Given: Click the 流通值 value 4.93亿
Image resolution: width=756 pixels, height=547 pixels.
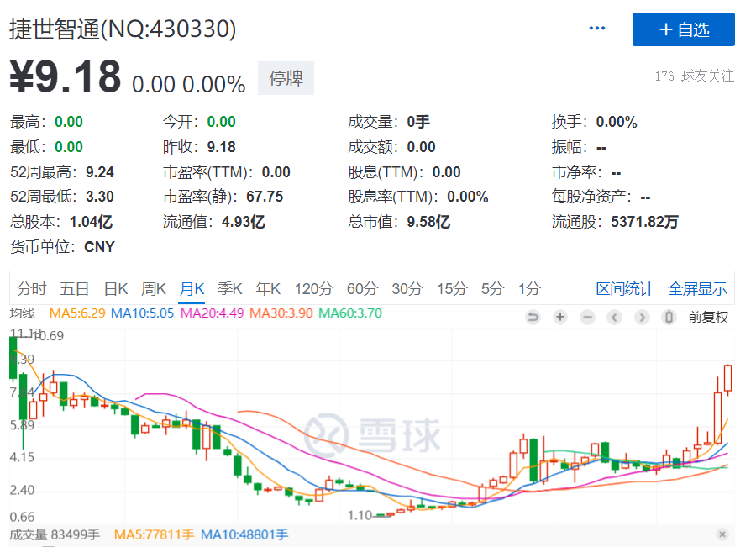Looking at the screenshot, I should 244,222.
